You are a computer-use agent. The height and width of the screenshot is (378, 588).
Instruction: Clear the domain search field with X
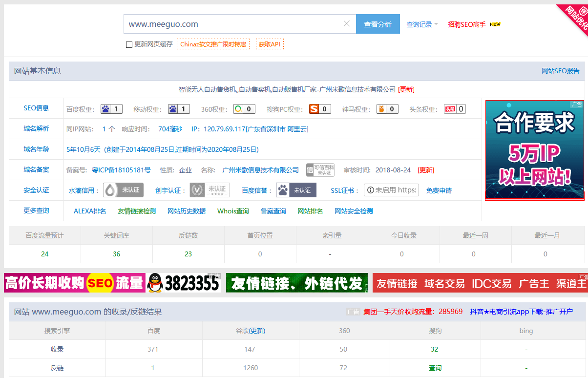click(x=347, y=24)
